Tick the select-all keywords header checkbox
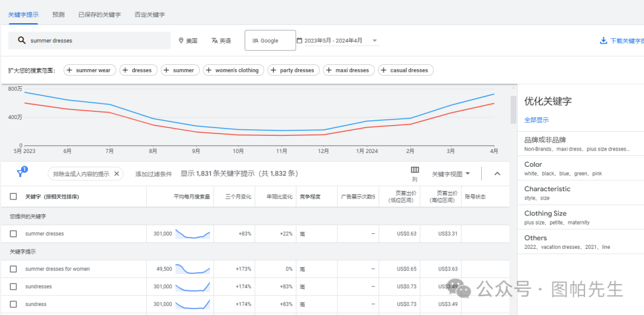 click(x=13, y=197)
